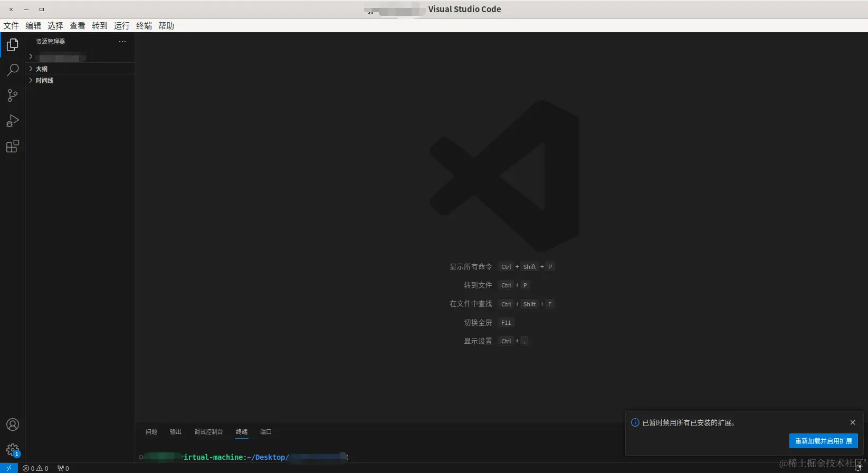Open the 帮助 menu

166,26
